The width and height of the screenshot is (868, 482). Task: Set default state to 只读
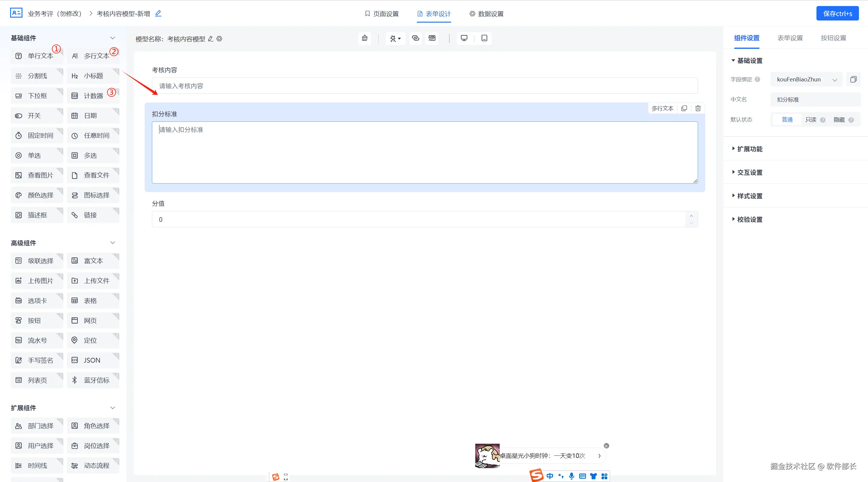pos(810,120)
